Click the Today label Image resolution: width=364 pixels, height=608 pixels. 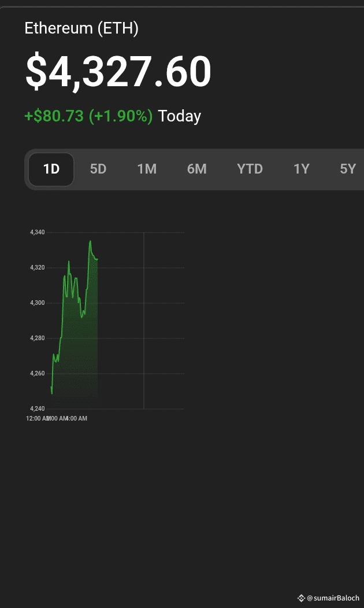coord(180,116)
